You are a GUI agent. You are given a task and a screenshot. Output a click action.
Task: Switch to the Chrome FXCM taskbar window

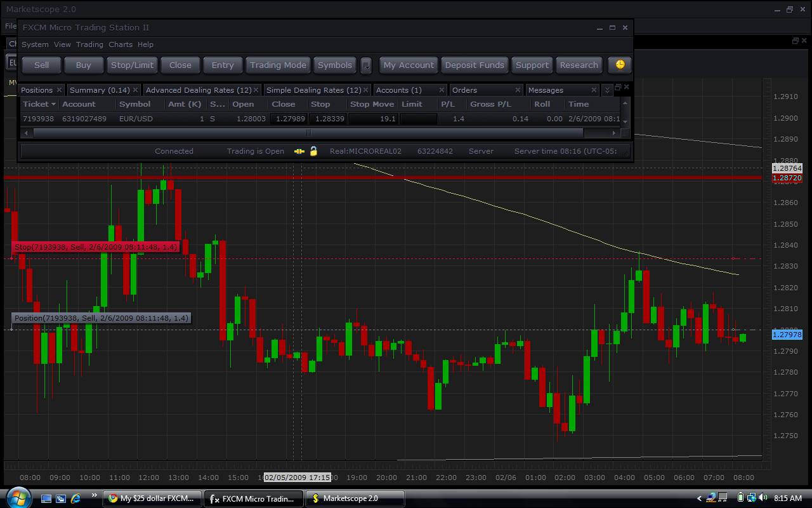[x=152, y=498]
